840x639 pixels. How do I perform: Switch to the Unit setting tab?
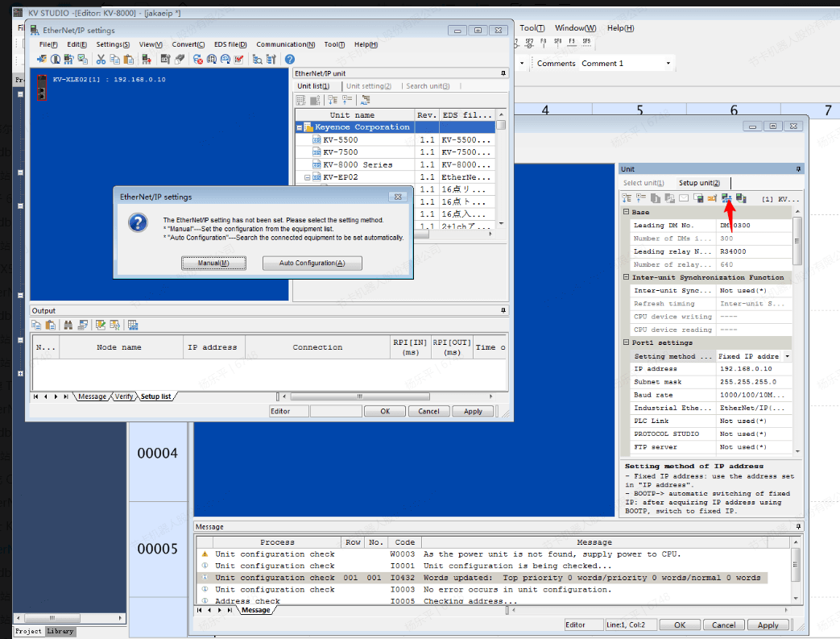369,86
